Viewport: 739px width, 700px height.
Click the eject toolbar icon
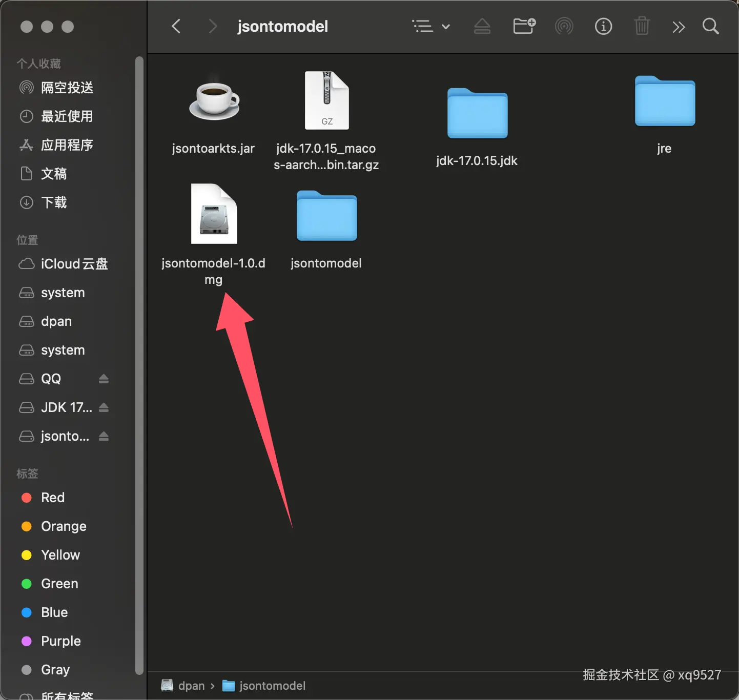click(x=482, y=26)
